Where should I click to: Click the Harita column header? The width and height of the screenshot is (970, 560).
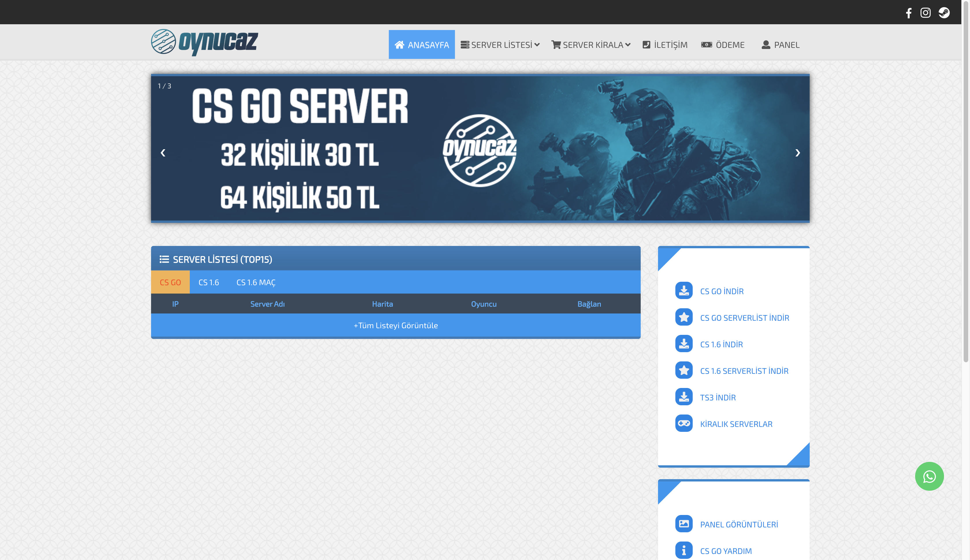(x=382, y=304)
